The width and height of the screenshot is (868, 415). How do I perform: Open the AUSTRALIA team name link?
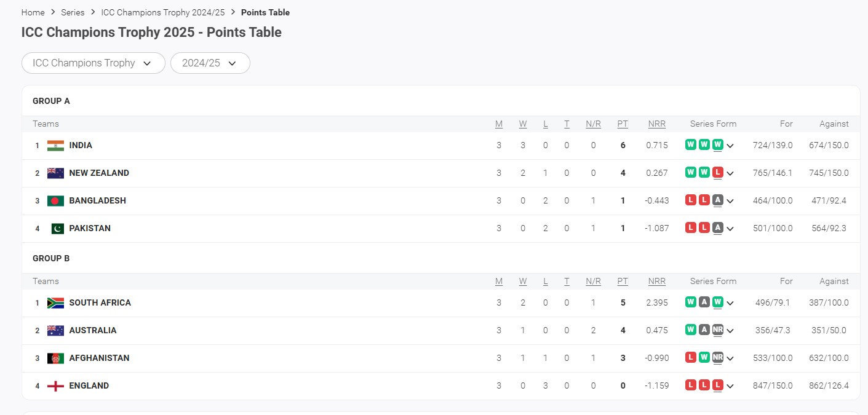(x=92, y=331)
